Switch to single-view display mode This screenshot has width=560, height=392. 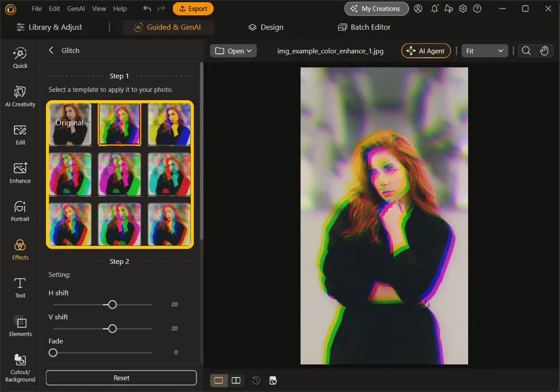click(x=218, y=380)
